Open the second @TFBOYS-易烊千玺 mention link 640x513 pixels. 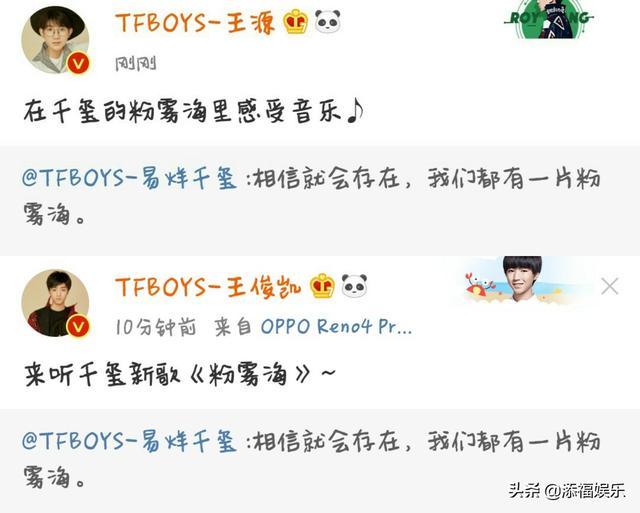click(x=129, y=442)
